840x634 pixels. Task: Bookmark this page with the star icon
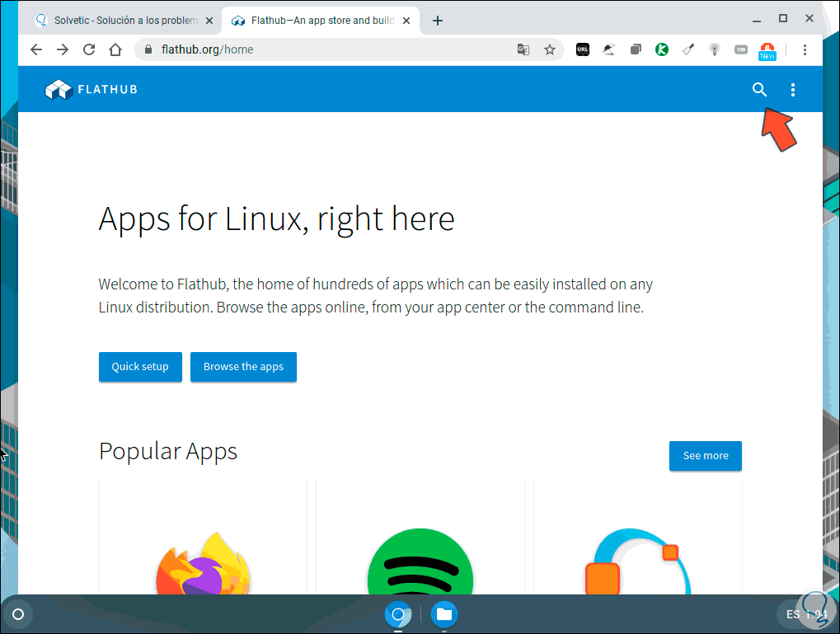[550, 49]
